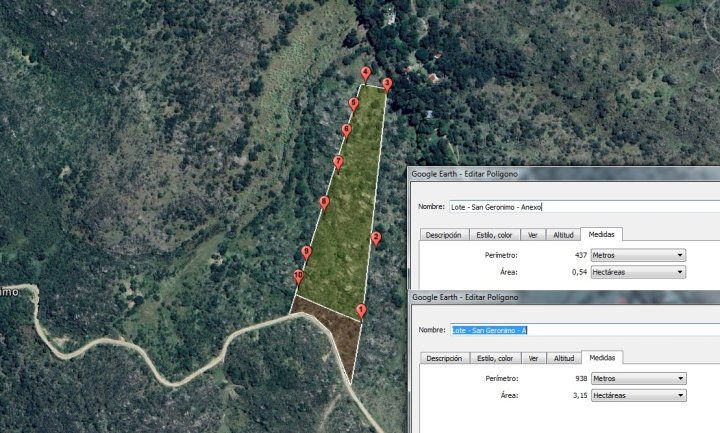Click map marker number 3
The image size is (720, 433).
[387, 85]
